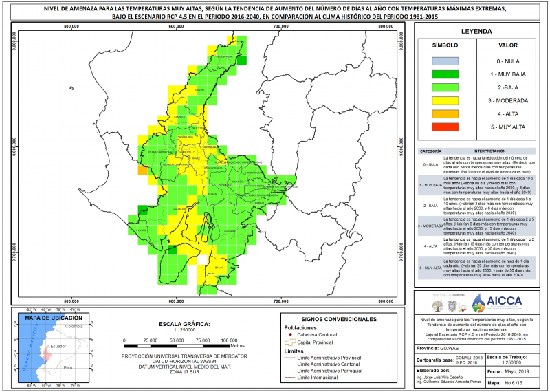Click the Ministerio del Ambiente tree logo
Image resolution: width=550 pixels, height=392 pixels.
pyautogui.click(x=438, y=306)
